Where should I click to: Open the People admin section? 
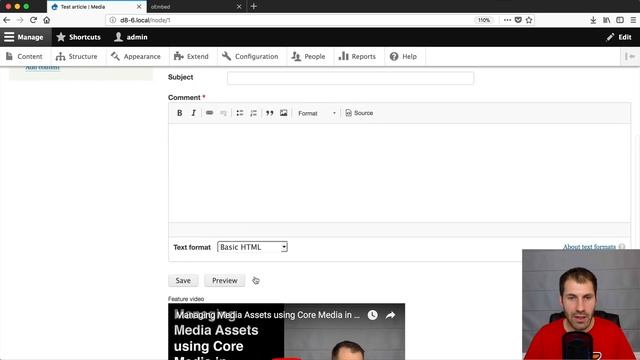(308, 56)
